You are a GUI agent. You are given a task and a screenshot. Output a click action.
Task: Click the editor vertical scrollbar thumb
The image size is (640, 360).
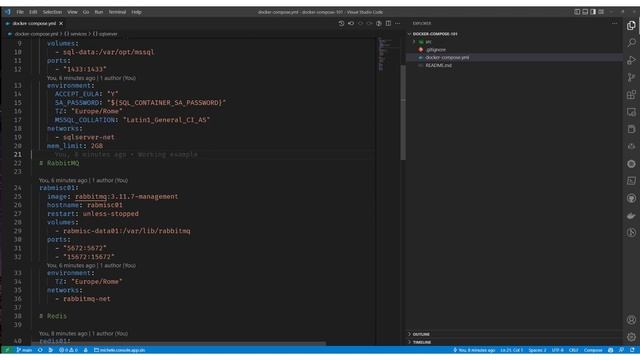tap(403, 113)
